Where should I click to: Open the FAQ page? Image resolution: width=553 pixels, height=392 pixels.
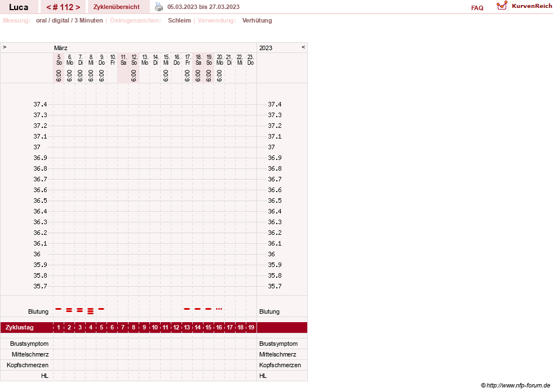[477, 8]
